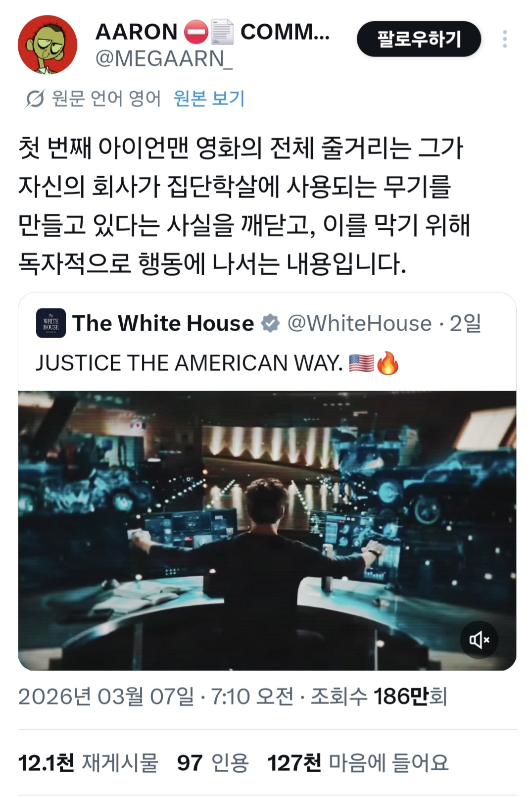Unmute the video with speaker icon

click(479, 640)
